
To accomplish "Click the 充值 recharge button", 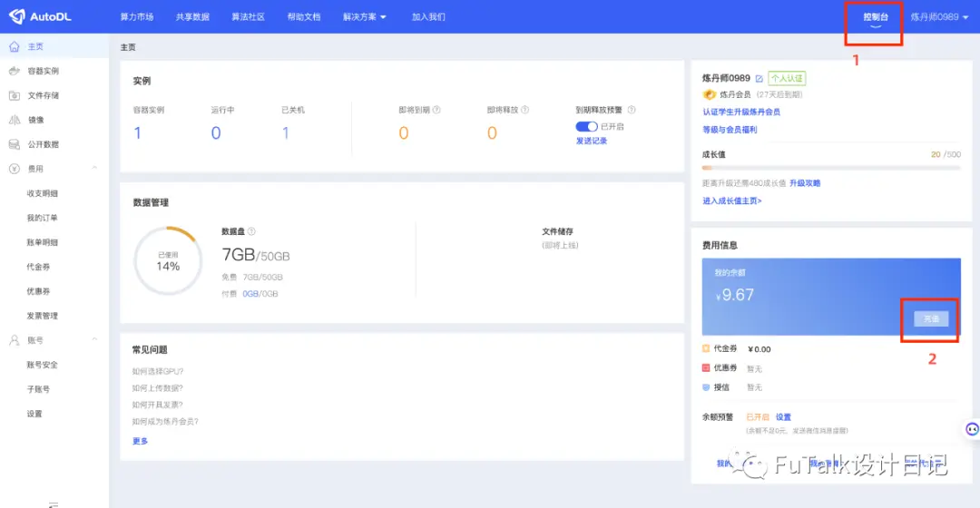I will pos(931,318).
